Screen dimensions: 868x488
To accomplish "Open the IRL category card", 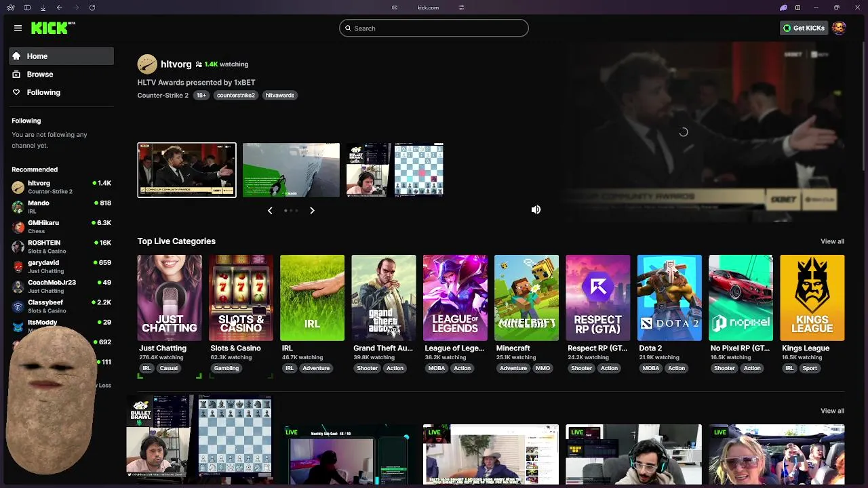I will [312, 298].
